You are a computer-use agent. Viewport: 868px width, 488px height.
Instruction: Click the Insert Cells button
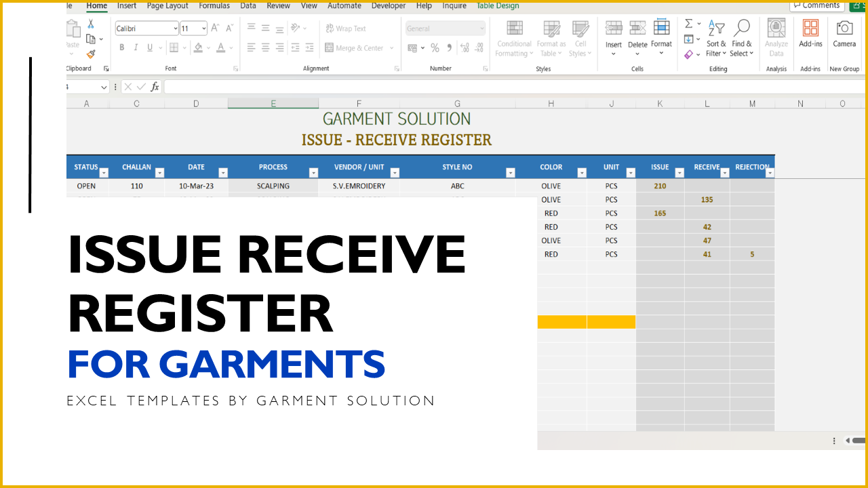coord(613,37)
